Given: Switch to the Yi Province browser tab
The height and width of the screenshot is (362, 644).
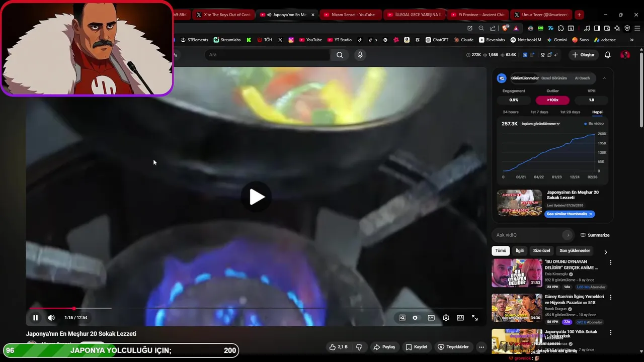Looking at the screenshot, I should [x=477, y=15].
